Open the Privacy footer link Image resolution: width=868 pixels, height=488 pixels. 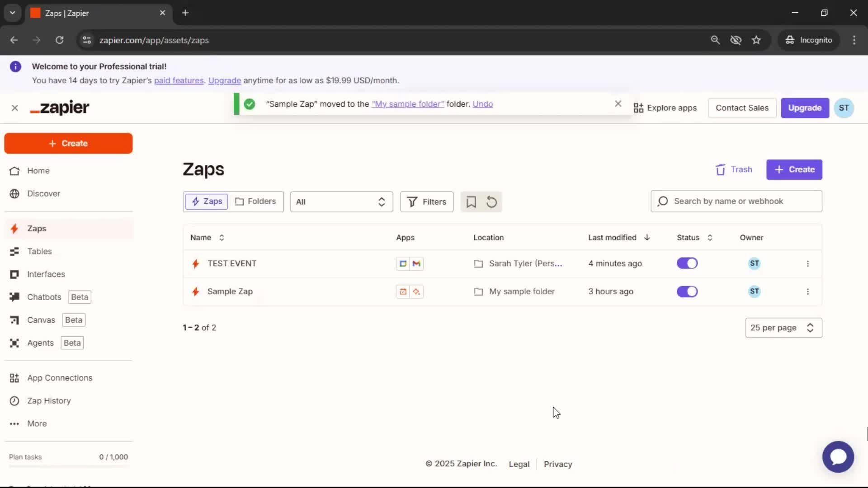point(558,464)
